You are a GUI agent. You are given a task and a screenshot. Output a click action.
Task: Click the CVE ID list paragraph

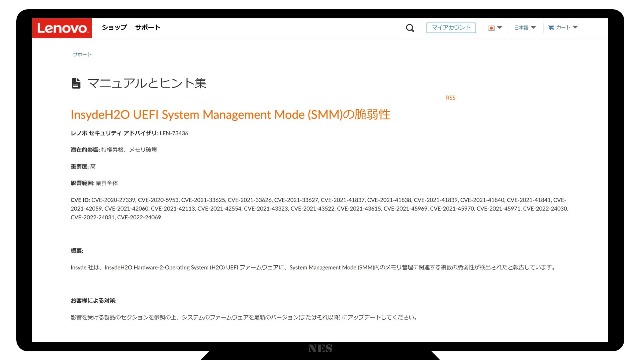320,209
